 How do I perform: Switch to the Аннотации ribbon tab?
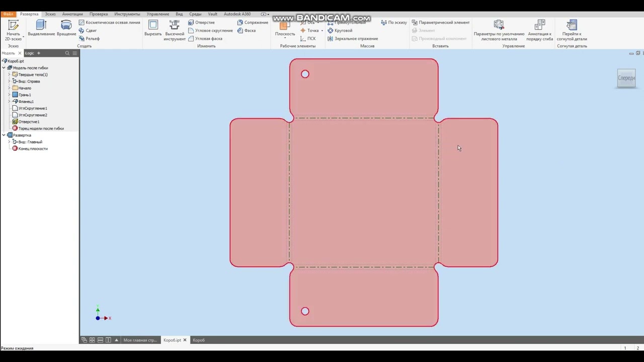(x=72, y=14)
